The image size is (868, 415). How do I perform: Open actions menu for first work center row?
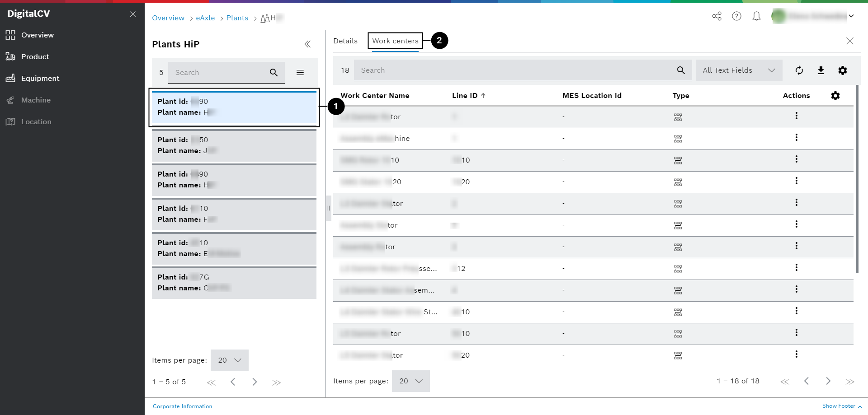click(x=796, y=116)
